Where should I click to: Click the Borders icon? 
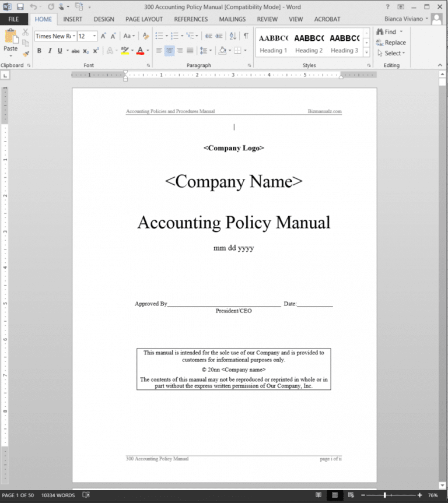click(237, 51)
